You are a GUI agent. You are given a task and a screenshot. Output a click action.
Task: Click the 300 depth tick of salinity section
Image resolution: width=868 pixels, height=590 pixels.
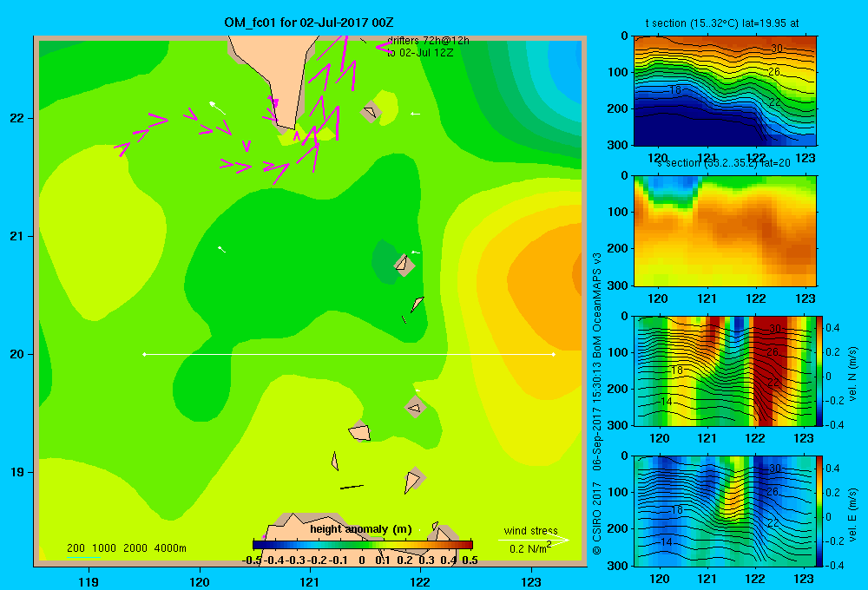point(619,285)
